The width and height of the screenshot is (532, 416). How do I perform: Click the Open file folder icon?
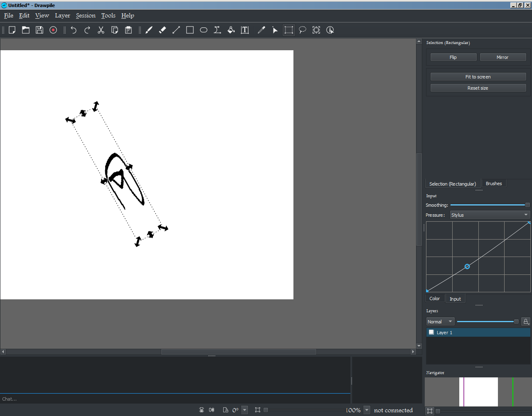click(26, 30)
